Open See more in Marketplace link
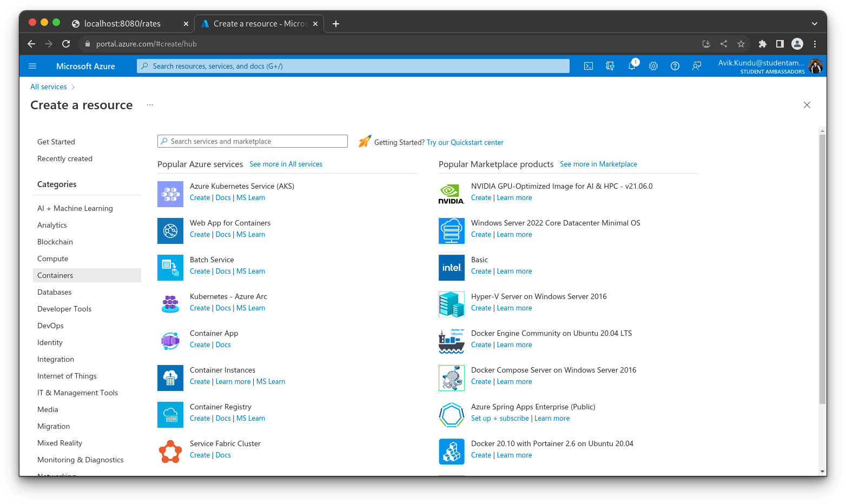The width and height of the screenshot is (846, 504). point(598,164)
